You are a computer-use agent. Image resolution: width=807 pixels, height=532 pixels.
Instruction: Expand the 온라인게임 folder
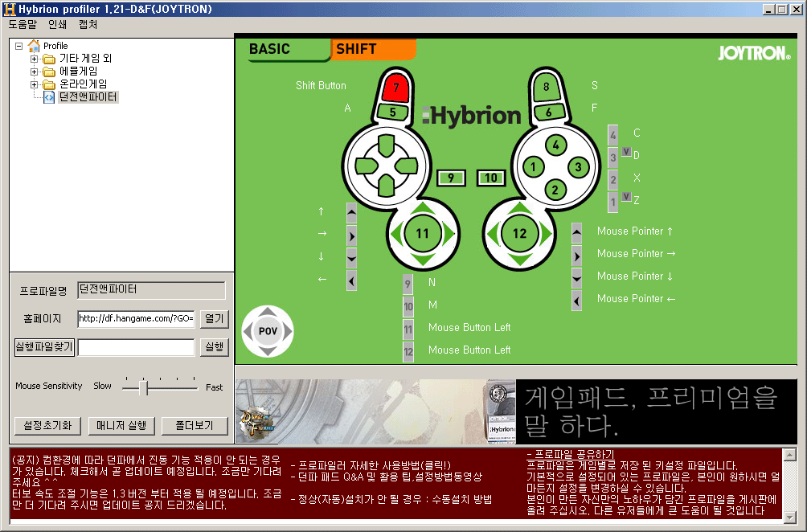(34, 84)
